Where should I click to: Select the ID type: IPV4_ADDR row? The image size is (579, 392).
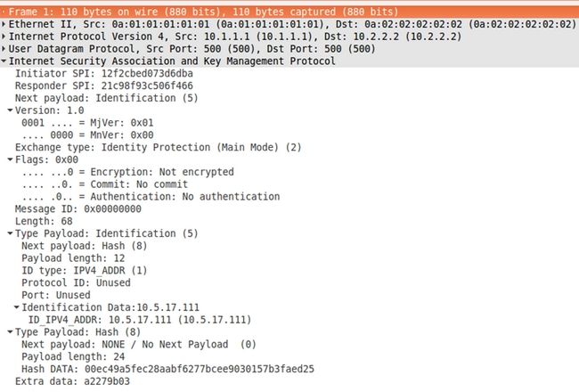click(x=84, y=270)
